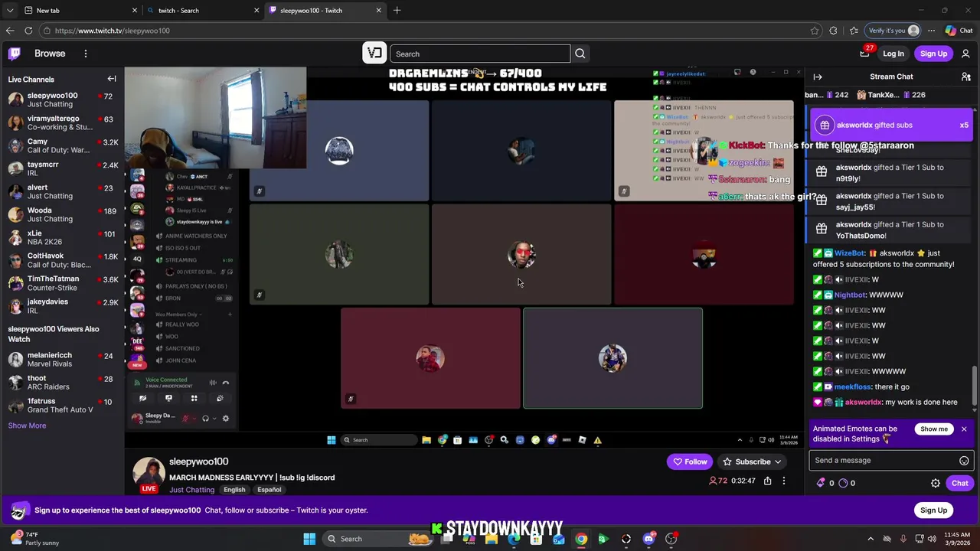Image resolution: width=980 pixels, height=551 pixels.
Task: Open chat settings gear
Action: pos(936,483)
